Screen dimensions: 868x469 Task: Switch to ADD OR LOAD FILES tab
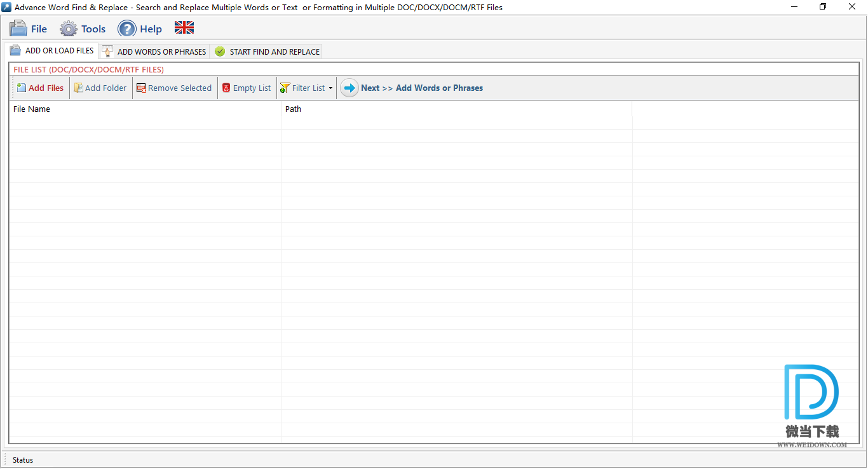pos(52,51)
